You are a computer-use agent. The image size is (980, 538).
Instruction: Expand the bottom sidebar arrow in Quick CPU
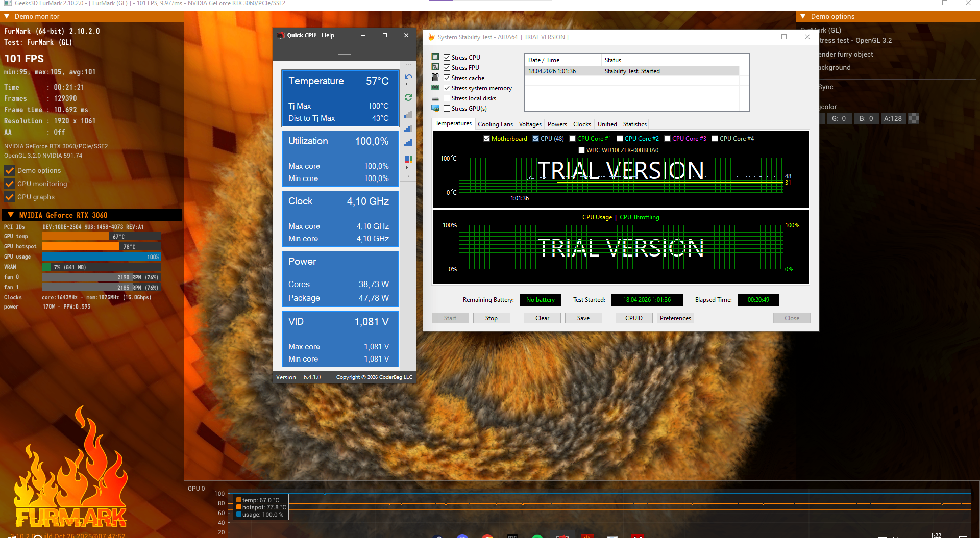408,177
